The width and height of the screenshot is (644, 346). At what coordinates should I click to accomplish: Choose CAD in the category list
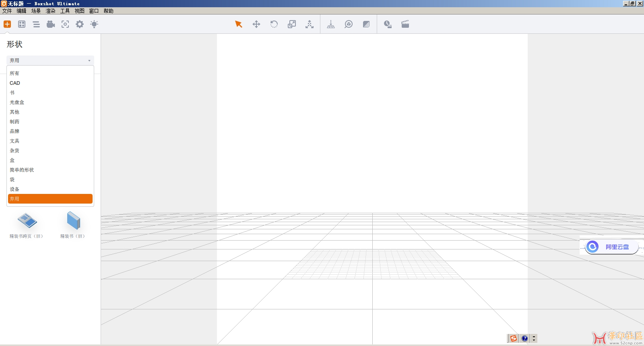50,83
